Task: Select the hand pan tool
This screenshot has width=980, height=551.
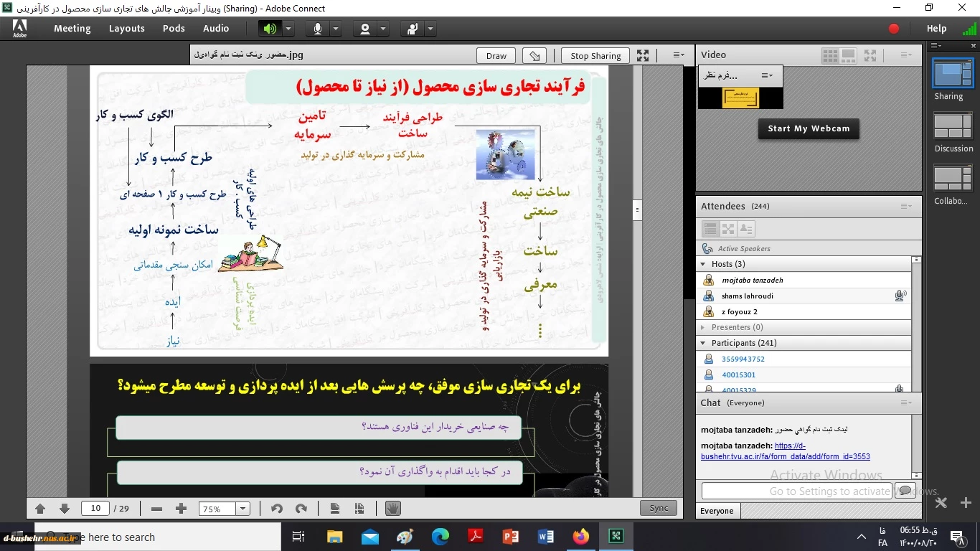Action: click(x=392, y=509)
